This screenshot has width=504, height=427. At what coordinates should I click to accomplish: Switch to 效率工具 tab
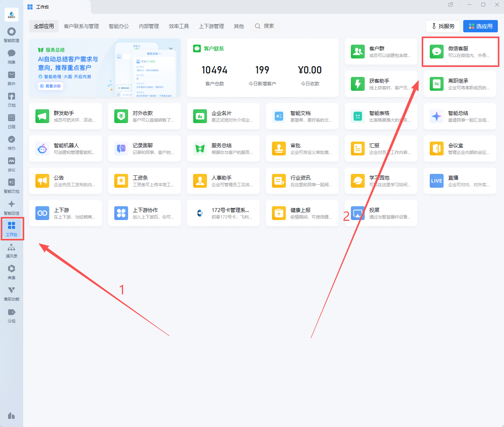click(x=179, y=26)
